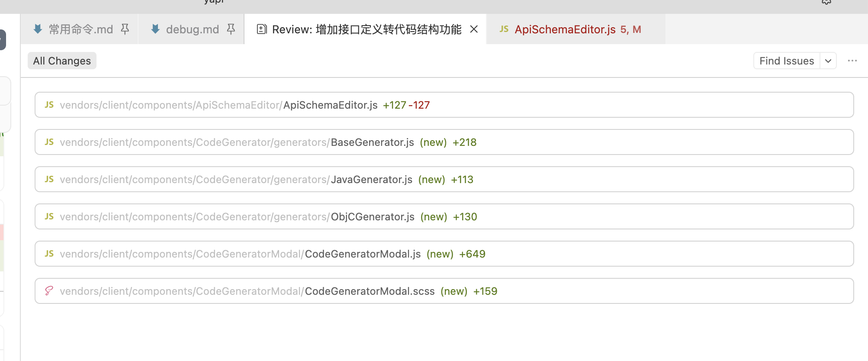
Task: Open the CodeGeneratorModal.scss changed file
Action: (370, 291)
